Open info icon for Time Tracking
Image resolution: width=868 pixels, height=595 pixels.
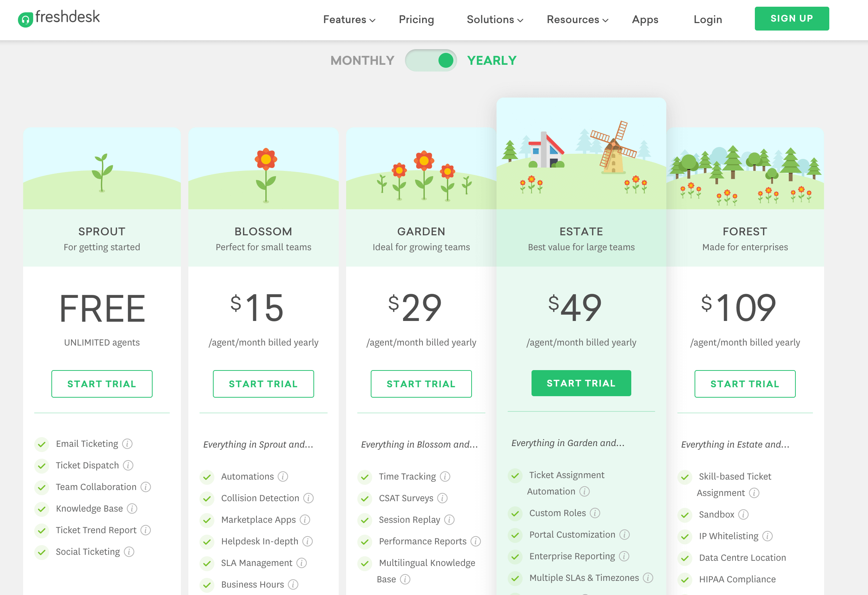[x=445, y=477]
